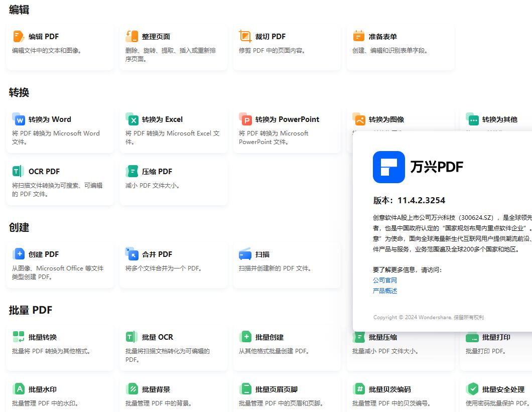Click the version text 11.4.2.3254

421,201
